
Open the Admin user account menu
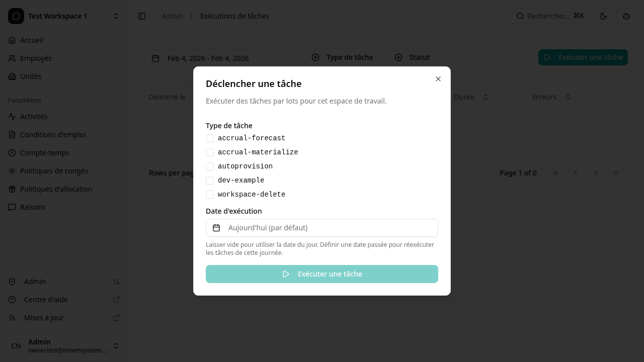click(x=64, y=346)
